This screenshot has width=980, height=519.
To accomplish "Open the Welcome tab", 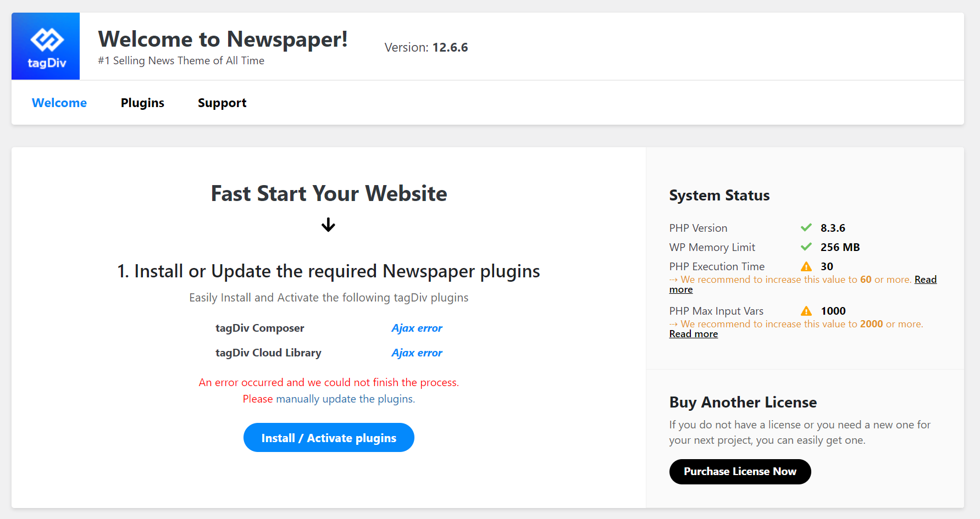I will [x=59, y=103].
